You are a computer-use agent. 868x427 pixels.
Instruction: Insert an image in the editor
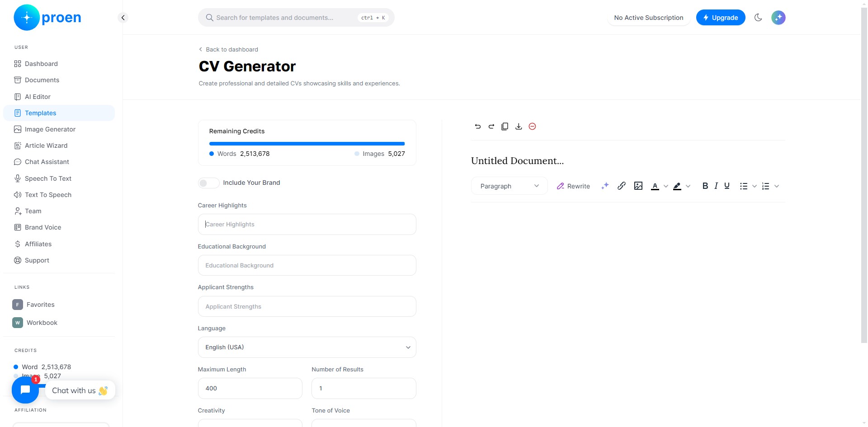(x=638, y=186)
